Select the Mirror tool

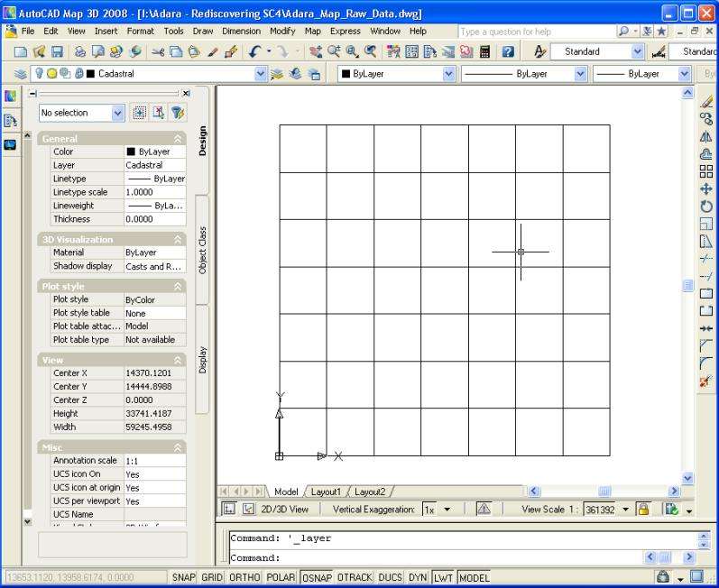coord(706,137)
